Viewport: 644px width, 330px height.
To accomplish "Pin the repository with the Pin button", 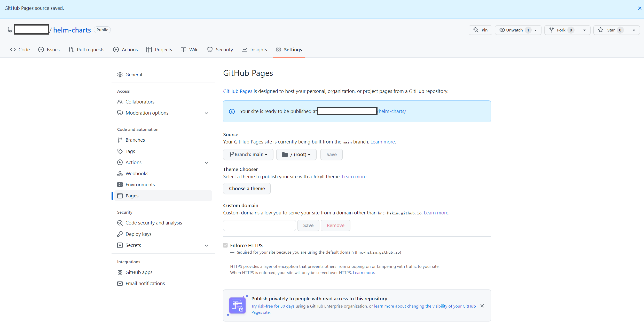I will [480, 30].
